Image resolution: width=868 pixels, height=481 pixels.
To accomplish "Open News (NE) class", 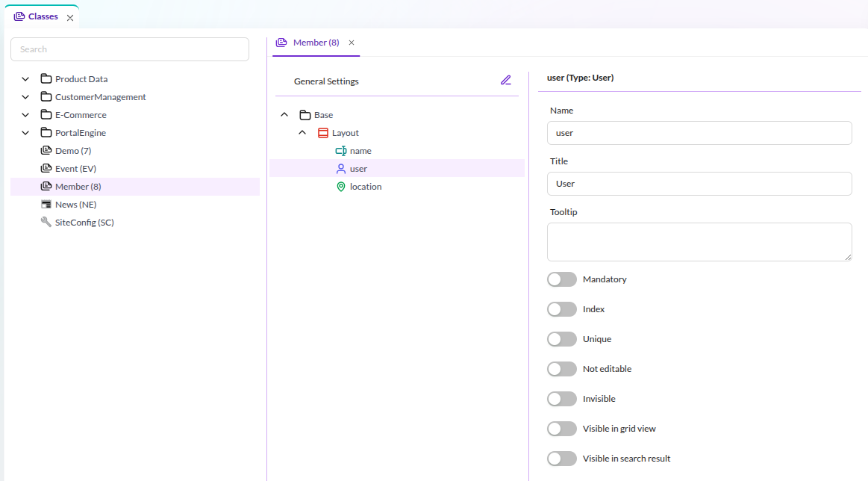I will [x=76, y=205].
